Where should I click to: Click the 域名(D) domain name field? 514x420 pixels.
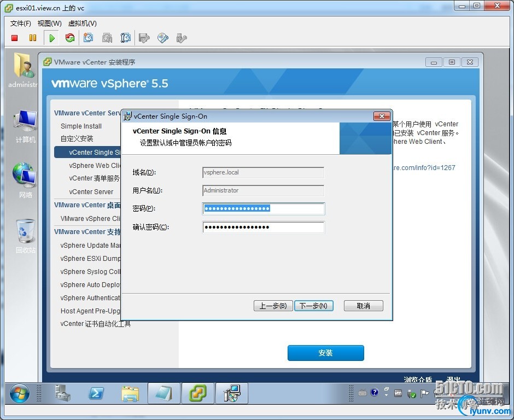coord(263,172)
